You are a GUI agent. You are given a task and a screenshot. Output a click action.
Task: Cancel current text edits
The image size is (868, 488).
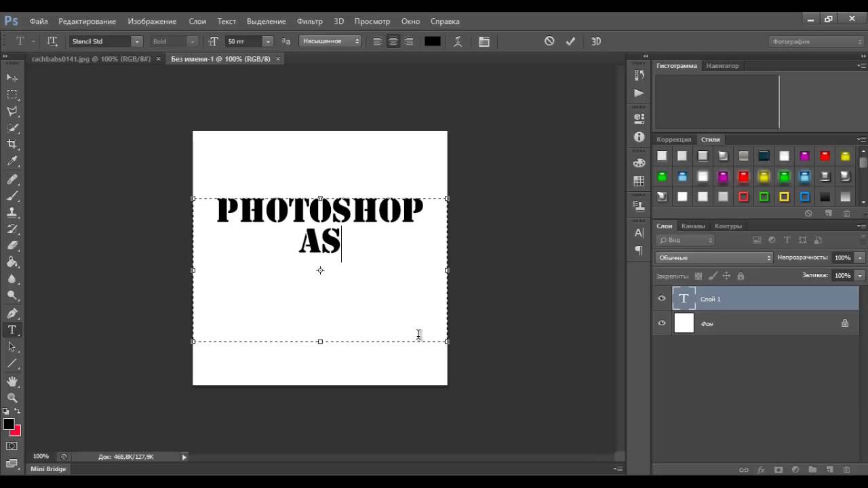[549, 41]
